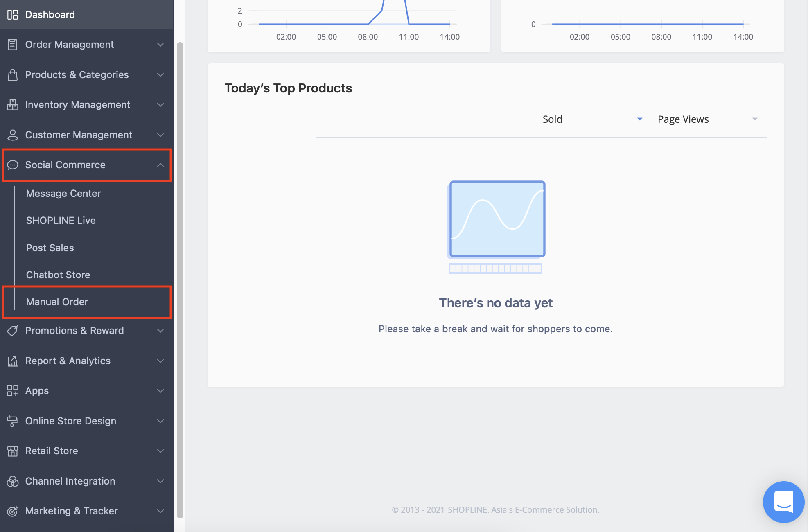The height and width of the screenshot is (532, 808).
Task: Select Promotions & Reward menu label
Action: 74,331
